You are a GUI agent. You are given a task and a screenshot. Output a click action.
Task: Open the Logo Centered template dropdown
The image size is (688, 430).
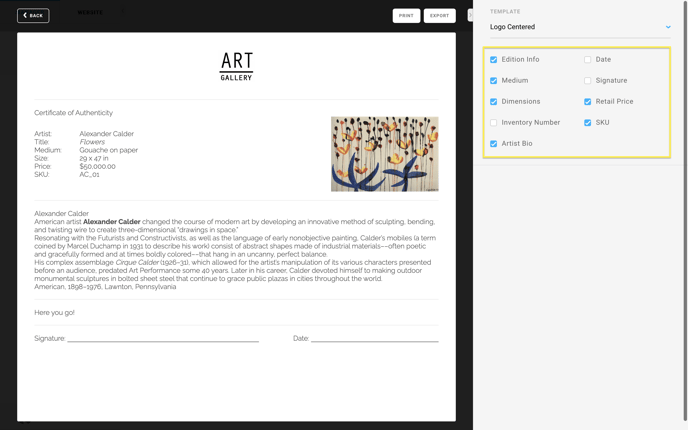pyautogui.click(x=580, y=27)
